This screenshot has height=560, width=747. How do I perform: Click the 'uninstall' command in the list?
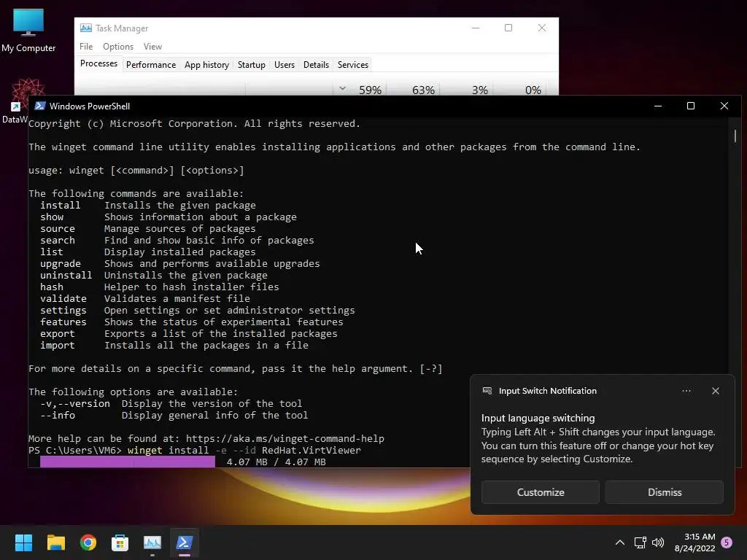pos(66,275)
